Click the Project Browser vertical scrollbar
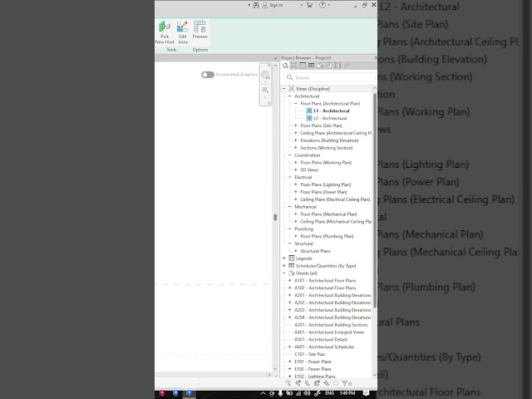The width and height of the screenshot is (532, 399). pos(375,200)
